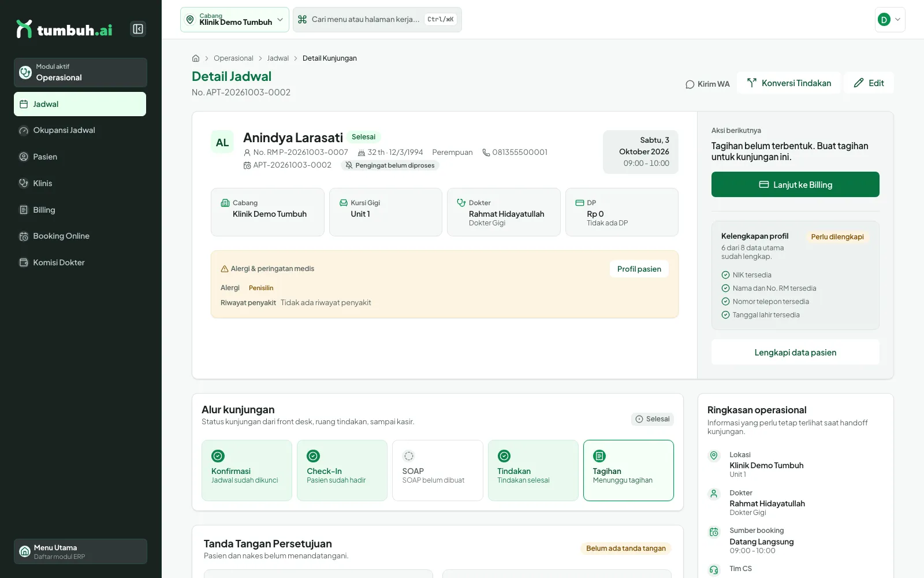The height and width of the screenshot is (578, 924).
Task: Open Menu Utama module list
Action: pos(80,551)
